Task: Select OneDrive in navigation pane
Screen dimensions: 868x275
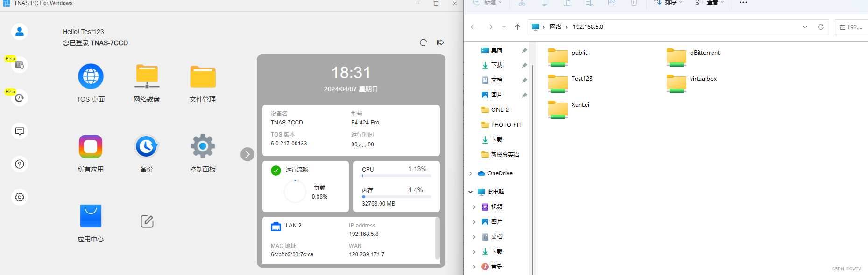Action: coord(495,173)
